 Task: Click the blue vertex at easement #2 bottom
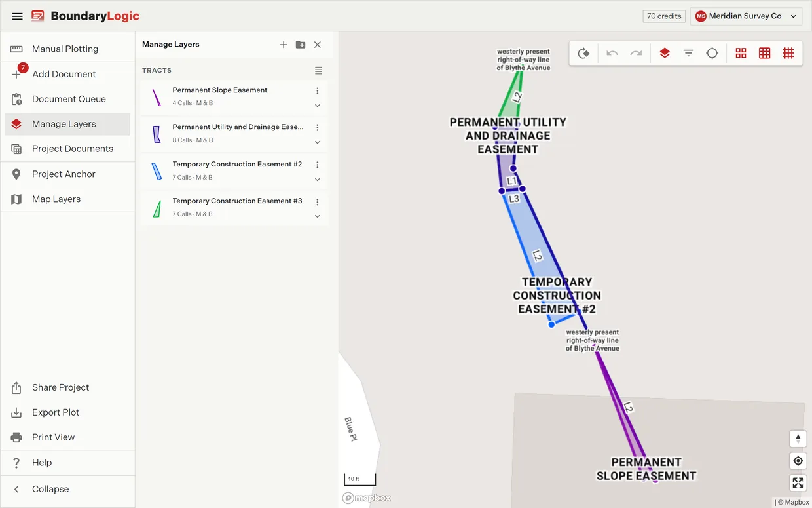(551, 324)
